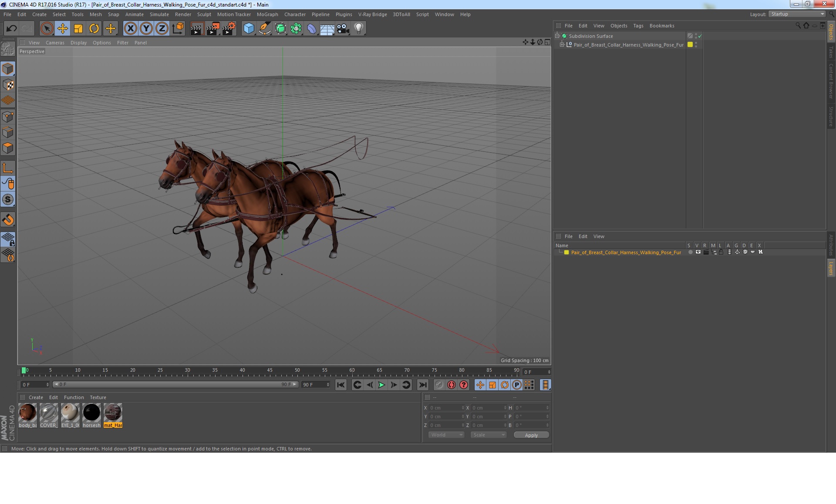Activate the Rotate tool
Image resolution: width=836 pixels, height=504 pixels.
(x=94, y=29)
